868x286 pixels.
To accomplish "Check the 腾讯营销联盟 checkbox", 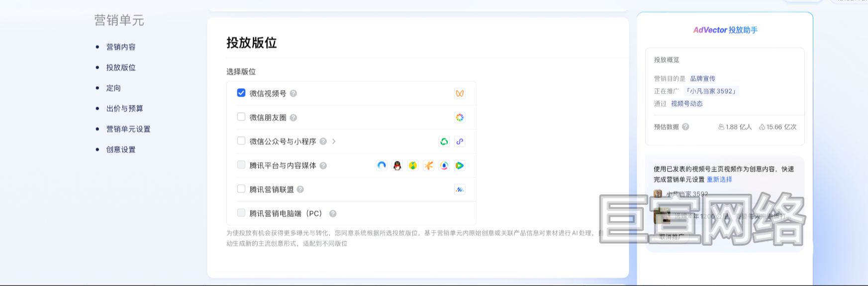I will pos(241,188).
